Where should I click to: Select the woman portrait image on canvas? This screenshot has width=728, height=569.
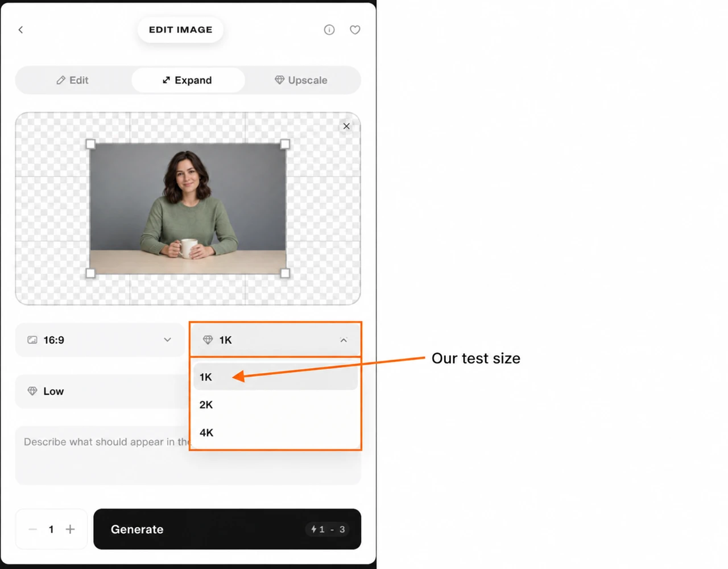point(188,208)
